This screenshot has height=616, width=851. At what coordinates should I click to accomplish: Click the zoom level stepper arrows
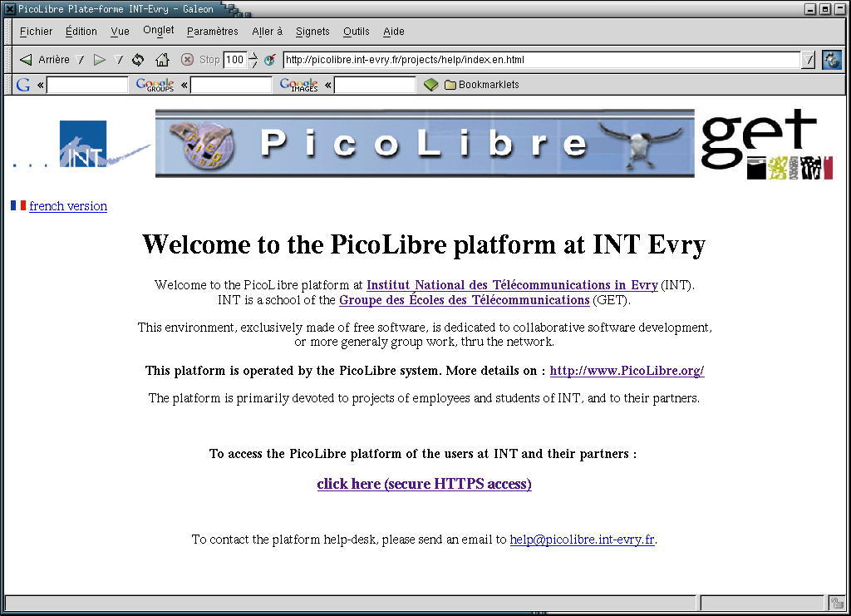(x=253, y=60)
